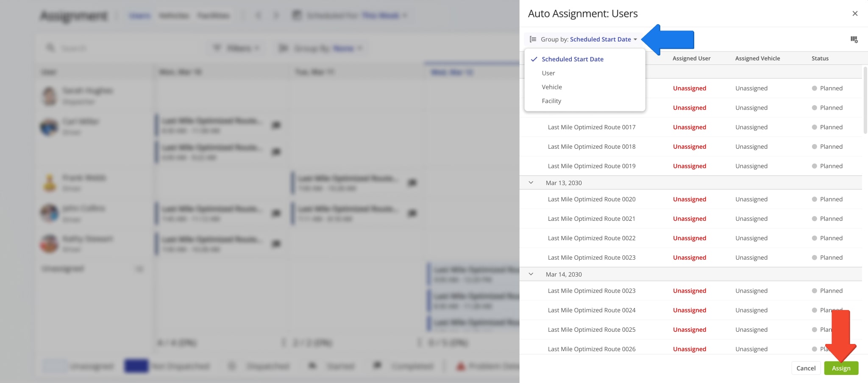Image resolution: width=868 pixels, height=383 pixels.
Task: Click the blue Not Dispatched color swatch
Action: tap(136, 366)
